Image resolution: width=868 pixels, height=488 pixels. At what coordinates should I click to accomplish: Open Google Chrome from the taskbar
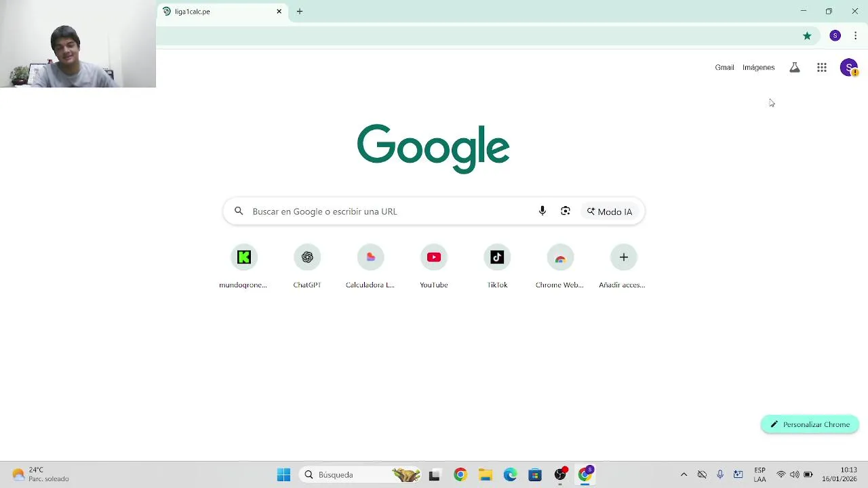[460, 474]
